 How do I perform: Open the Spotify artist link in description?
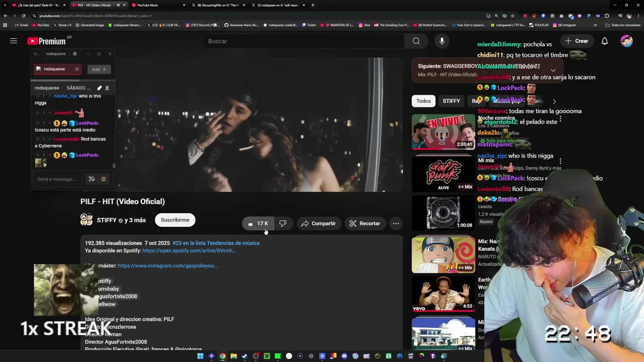[189, 250]
